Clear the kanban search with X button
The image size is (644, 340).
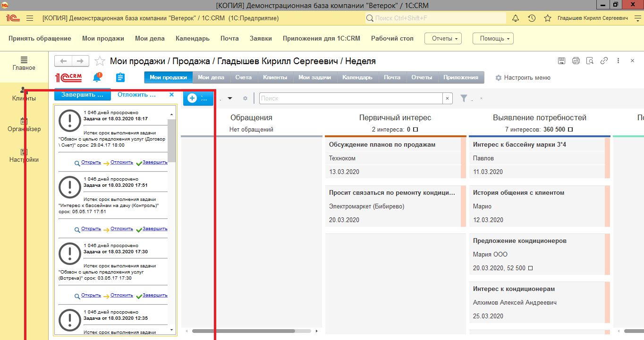tap(447, 98)
